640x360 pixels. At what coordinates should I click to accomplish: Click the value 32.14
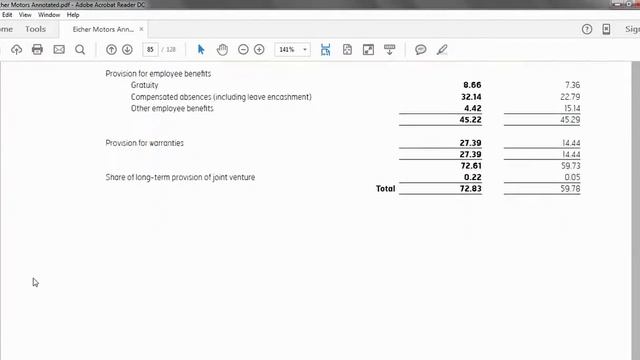471,97
